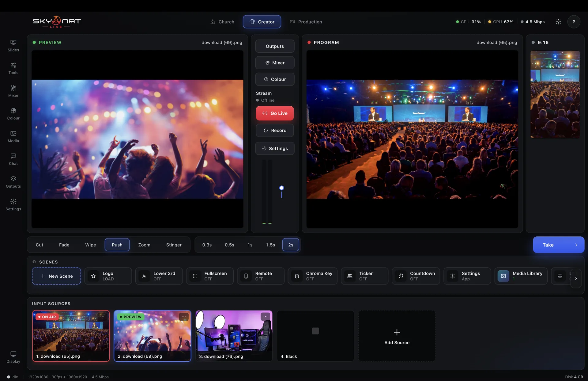Switch to the Production mode tab
This screenshot has width=588, height=381.
point(306,22)
